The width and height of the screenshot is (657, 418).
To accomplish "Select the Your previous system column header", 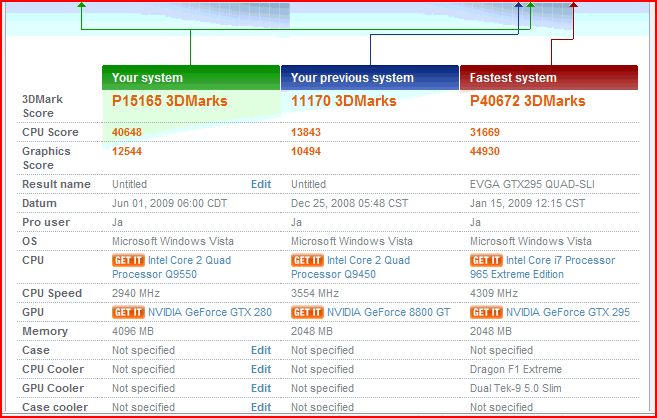I will (370, 77).
